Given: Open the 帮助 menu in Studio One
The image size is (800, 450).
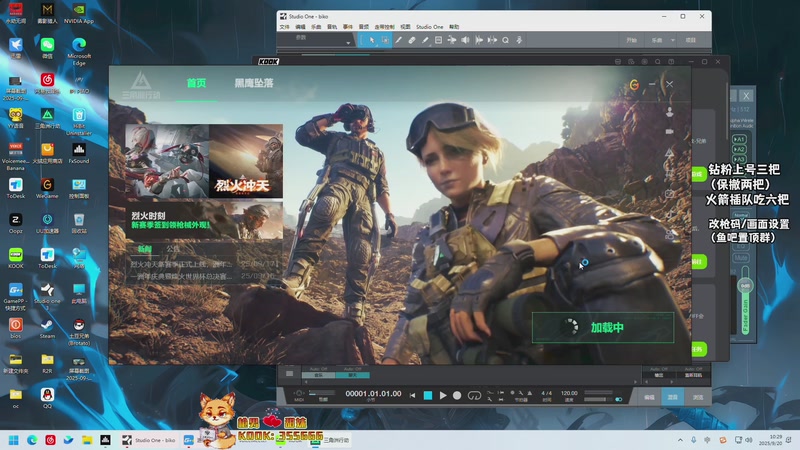Looking at the screenshot, I should (x=454, y=27).
